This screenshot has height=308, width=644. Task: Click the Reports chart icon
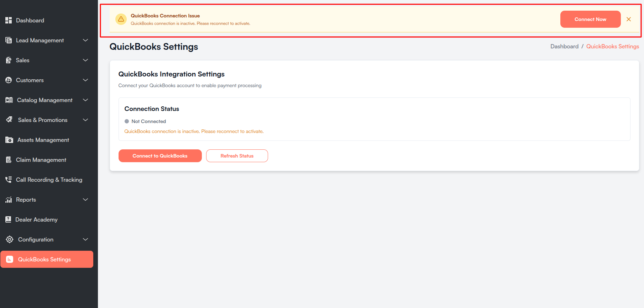[x=9, y=200]
